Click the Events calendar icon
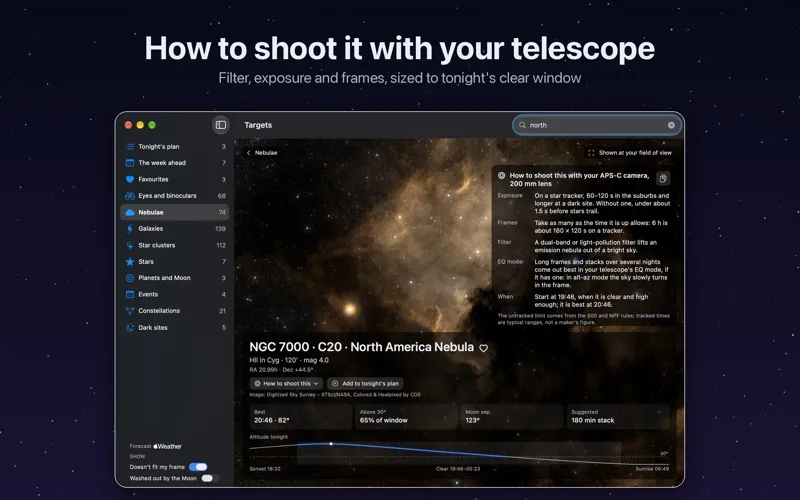The image size is (800, 500). coord(130,294)
